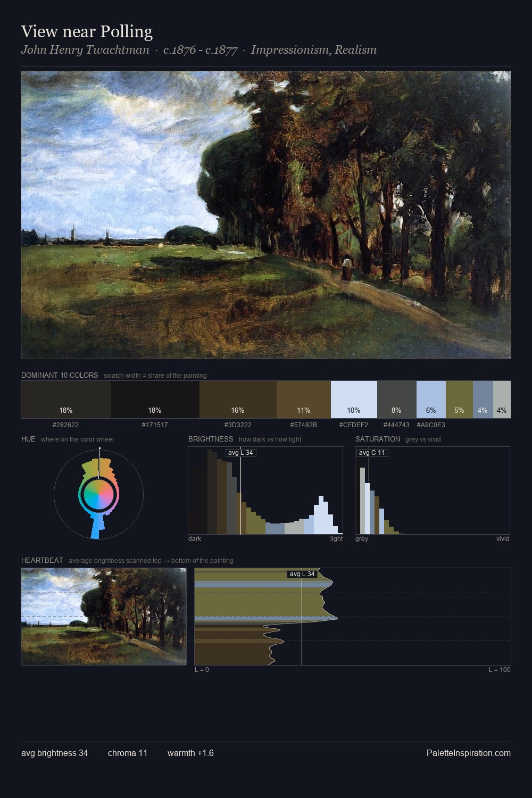532x798 pixels.
Task: Click the 'avg C 11' saturation label
Action: 372,453
